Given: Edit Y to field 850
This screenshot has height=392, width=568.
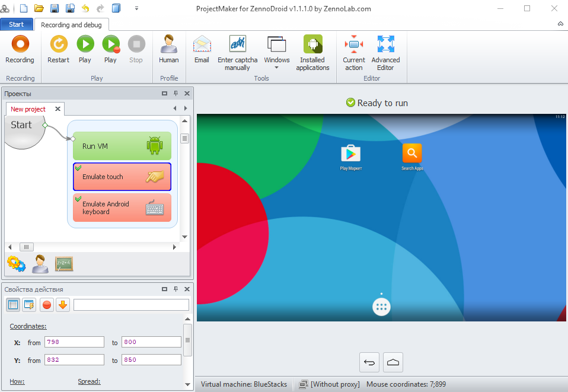Looking at the screenshot, I should click(151, 360).
